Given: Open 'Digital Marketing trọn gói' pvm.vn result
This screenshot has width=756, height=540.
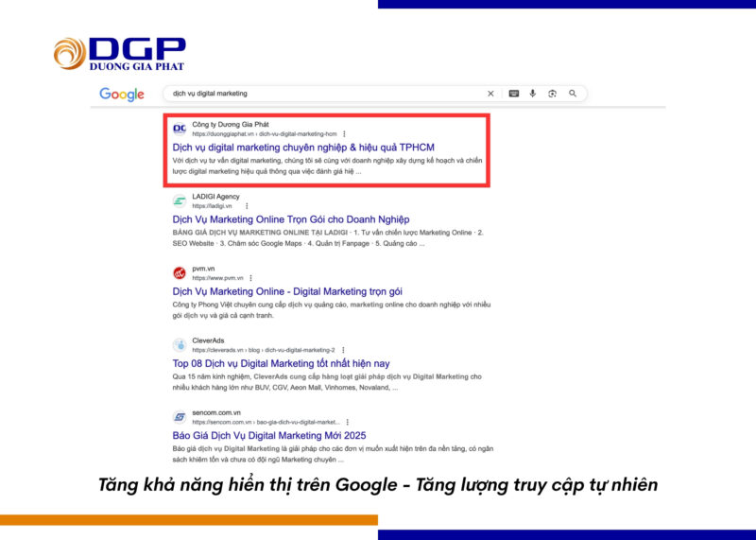Looking at the screenshot, I should 287,291.
